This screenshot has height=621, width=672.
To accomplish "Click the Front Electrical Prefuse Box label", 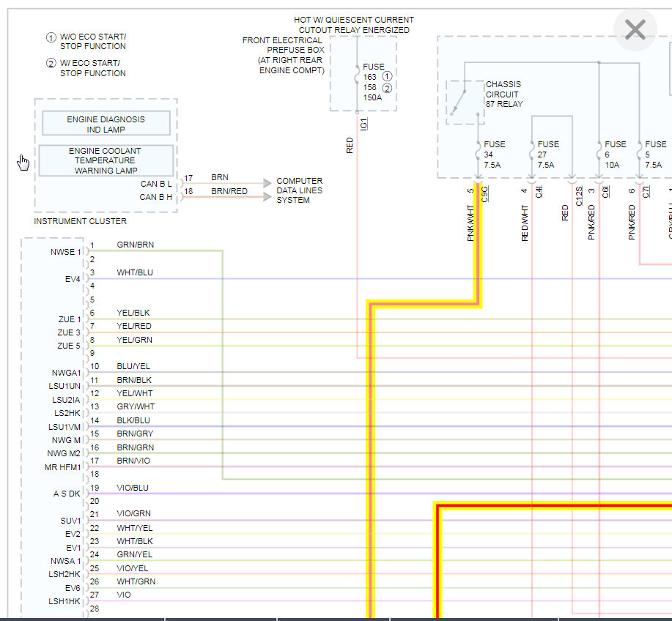I will tap(284, 55).
